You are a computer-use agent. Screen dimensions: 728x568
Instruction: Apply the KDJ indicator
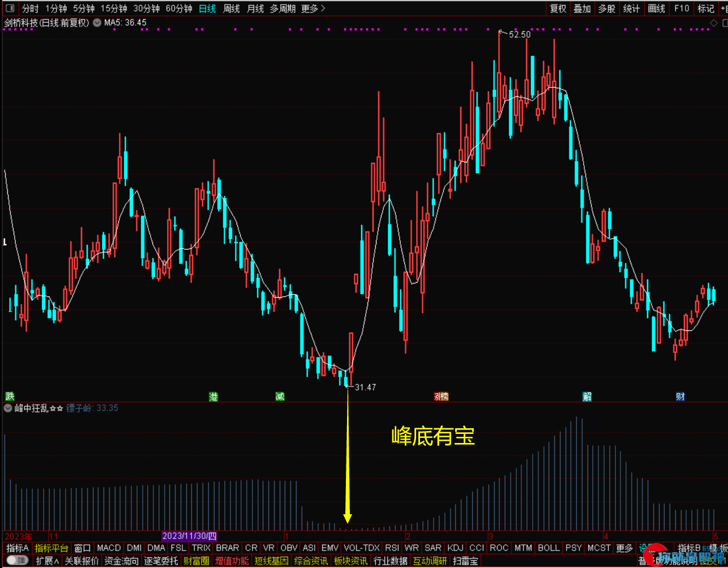(x=455, y=548)
